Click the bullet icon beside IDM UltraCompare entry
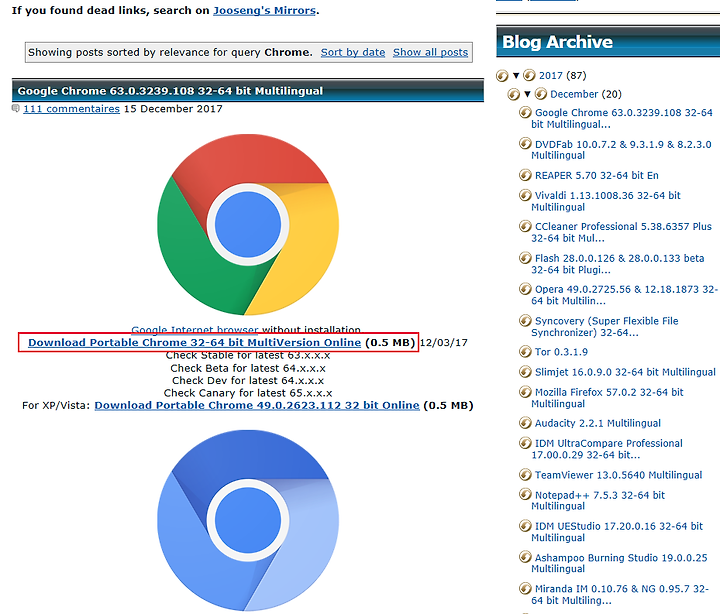 click(x=525, y=443)
